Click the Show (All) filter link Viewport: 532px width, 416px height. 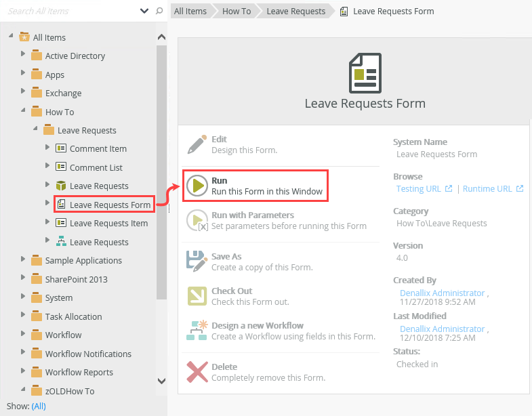(39, 406)
